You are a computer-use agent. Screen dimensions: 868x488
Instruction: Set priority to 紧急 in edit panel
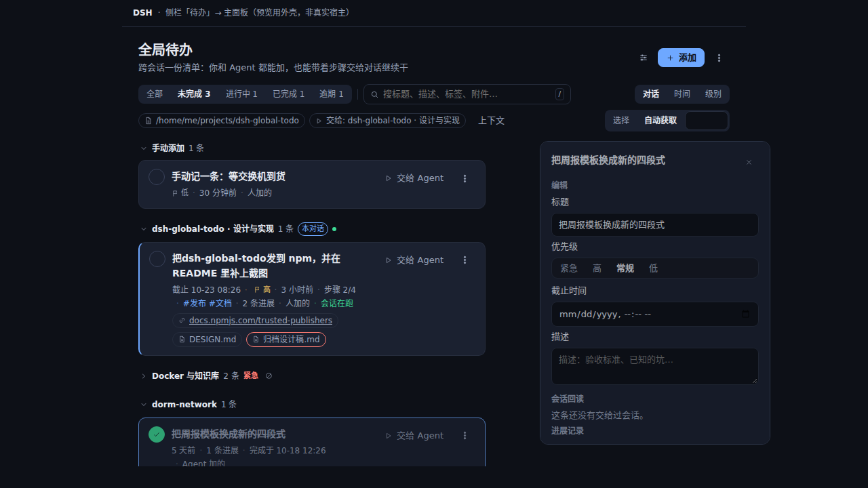[x=569, y=268]
